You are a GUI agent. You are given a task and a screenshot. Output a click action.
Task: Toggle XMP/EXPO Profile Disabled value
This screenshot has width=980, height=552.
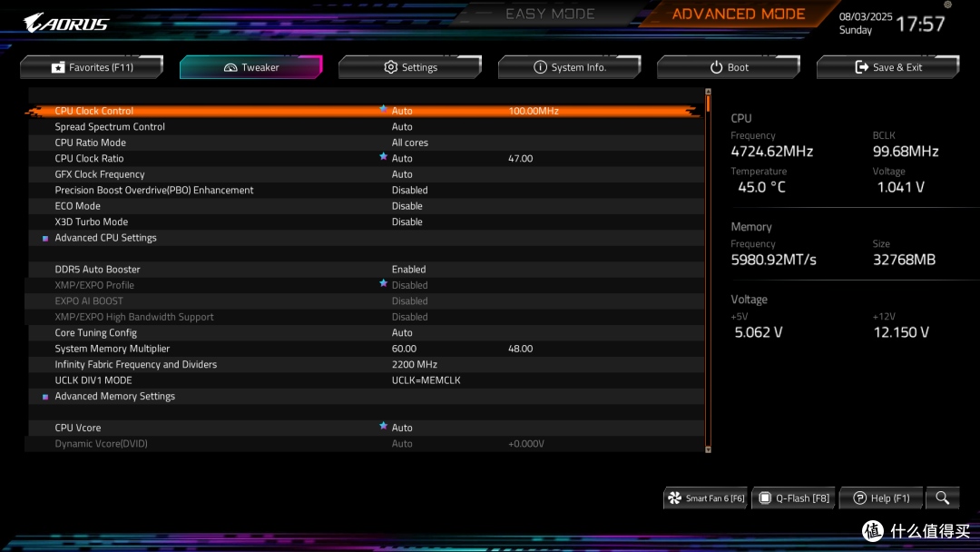410,285
